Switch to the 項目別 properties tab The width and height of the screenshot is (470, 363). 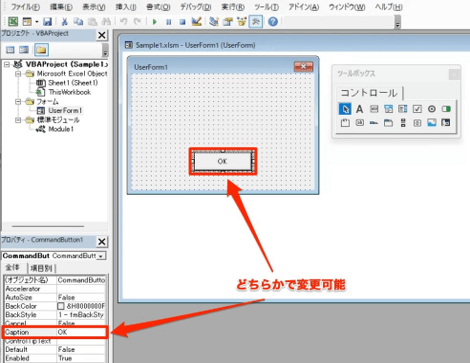tap(41, 268)
